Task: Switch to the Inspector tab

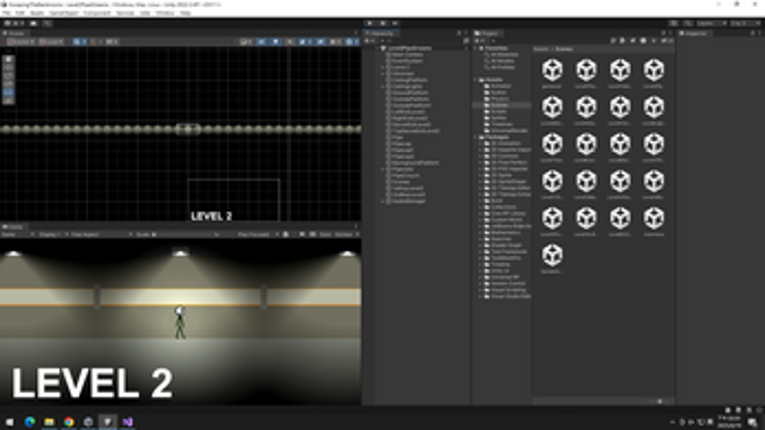Action: (695, 33)
